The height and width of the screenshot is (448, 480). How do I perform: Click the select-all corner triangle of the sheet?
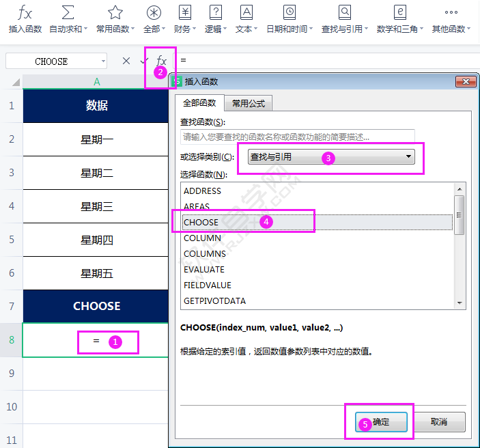[16, 82]
